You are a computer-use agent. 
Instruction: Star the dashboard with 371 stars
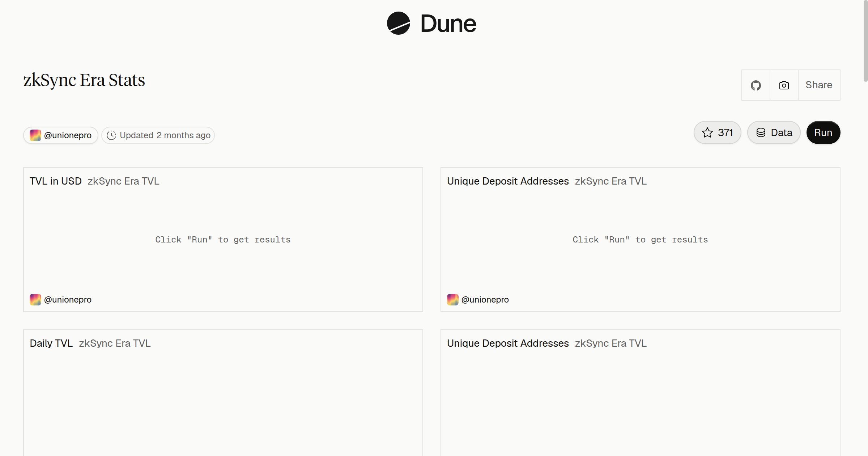pyautogui.click(x=717, y=132)
